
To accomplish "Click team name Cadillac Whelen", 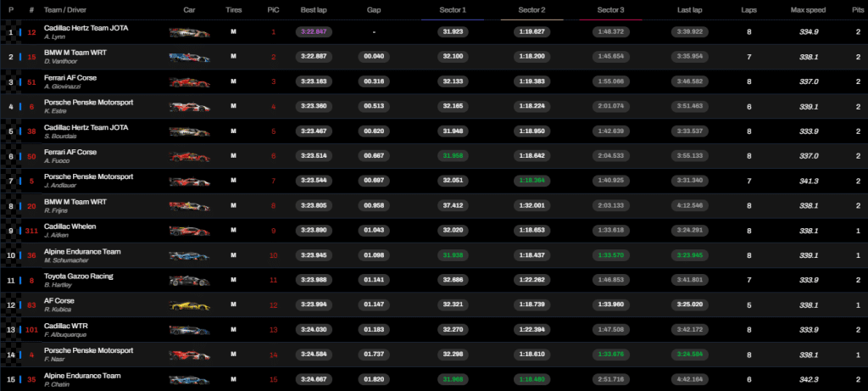I will [x=70, y=226].
